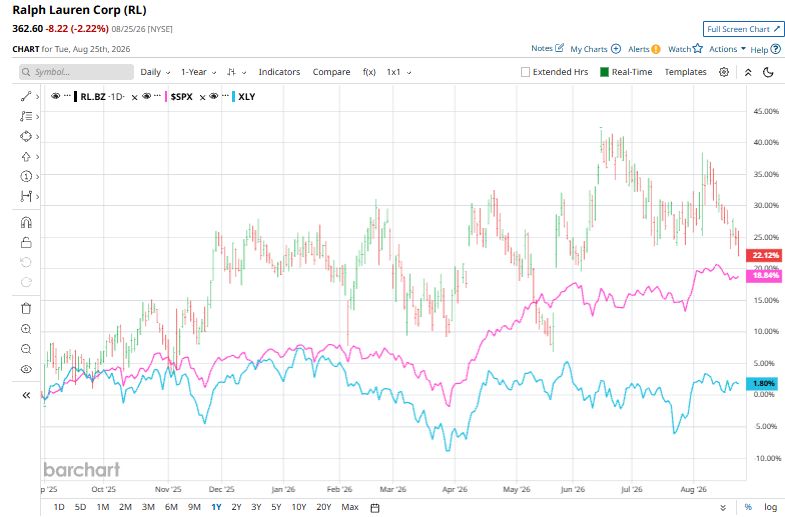This screenshot has height=517, width=785.
Task: Click the $SPX legend label
Action: (181, 97)
